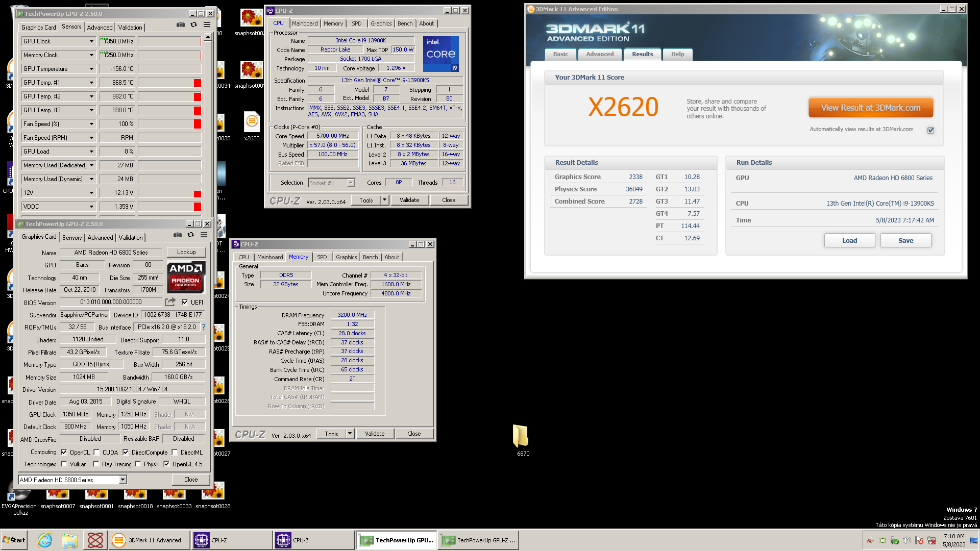Open Internet Explorer from taskbar

point(45,540)
